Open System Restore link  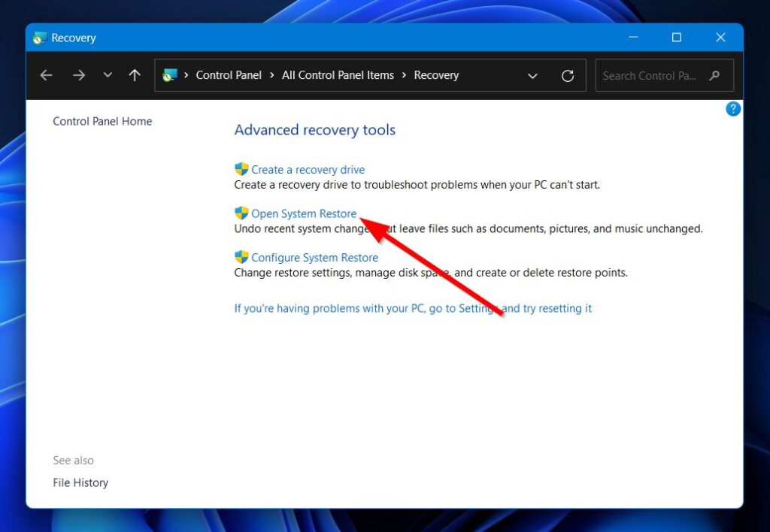click(x=304, y=213)
